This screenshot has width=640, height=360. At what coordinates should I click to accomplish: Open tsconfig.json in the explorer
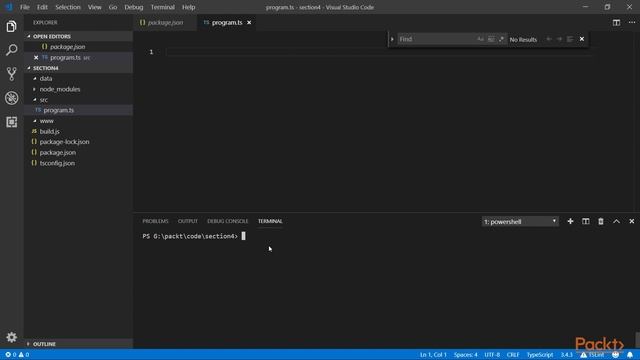point(78,163)
